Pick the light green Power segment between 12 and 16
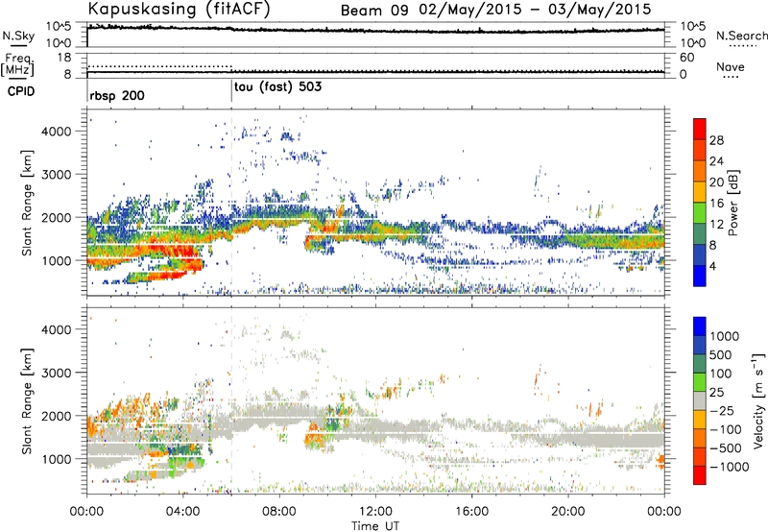Image resolution: width=768 pixels, height=532 pixels. (x=700, y=213)
